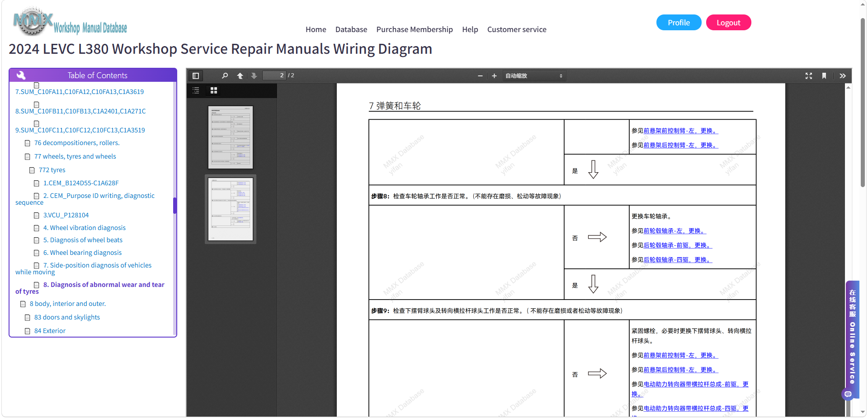Open 76 decompositioners, rollers section

[x=77, y=143]
